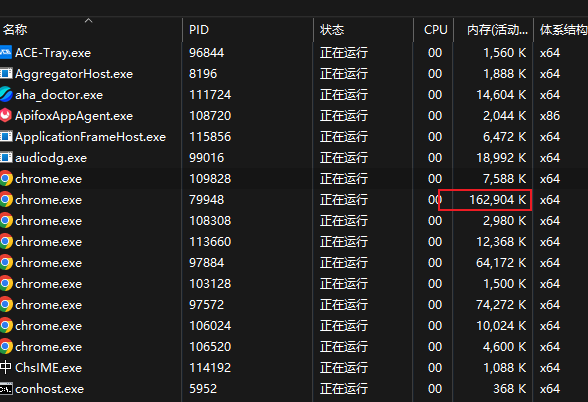Click Chrome icon for PID 97572

click(6, 304)
